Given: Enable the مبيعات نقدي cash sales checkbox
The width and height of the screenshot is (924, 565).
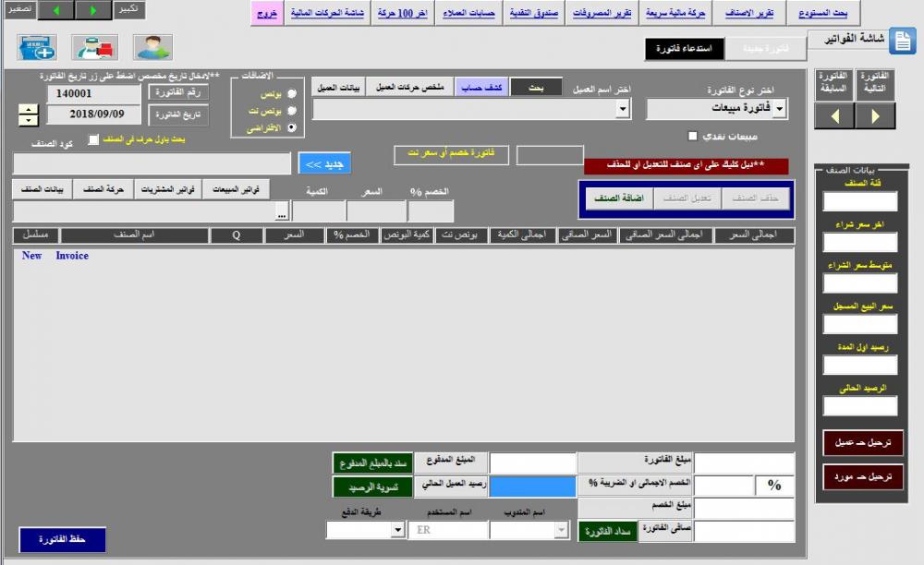Looking at the screenshot, I should [x=692, y=136].
